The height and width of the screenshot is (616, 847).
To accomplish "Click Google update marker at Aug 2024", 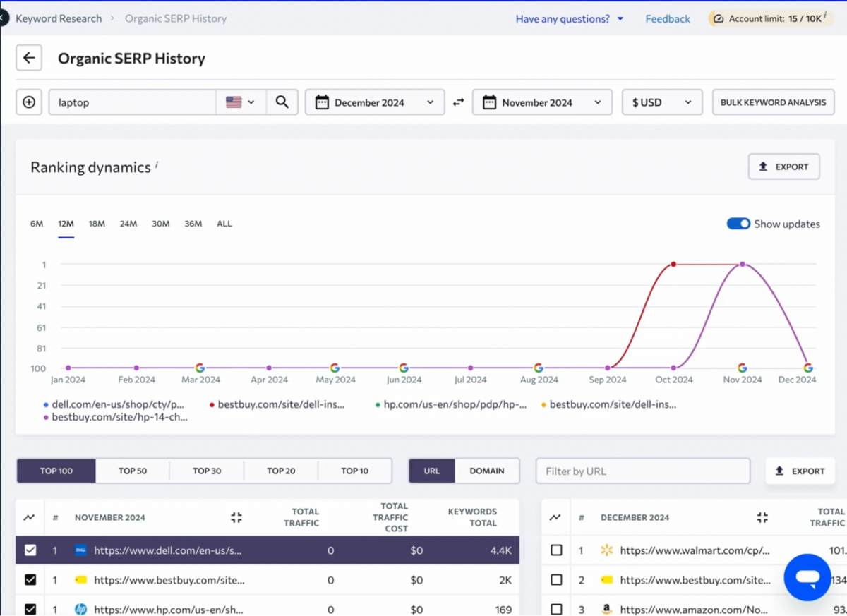I will [x=539, y=368].
